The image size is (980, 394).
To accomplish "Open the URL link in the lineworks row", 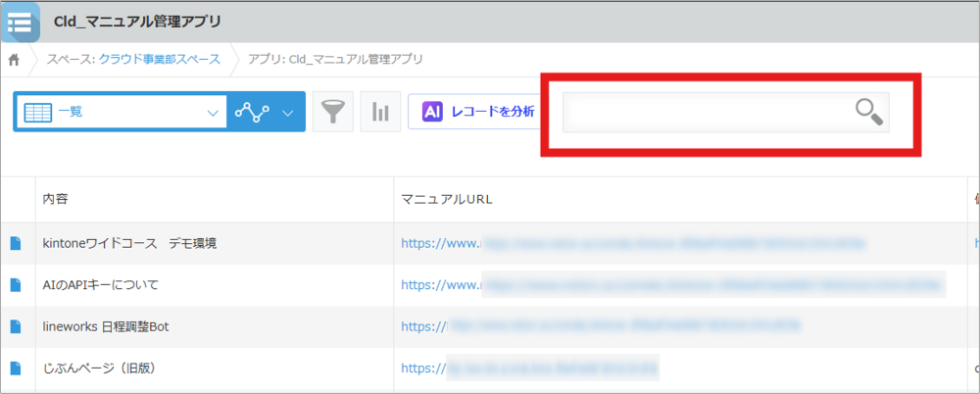I will click(601, 326).
